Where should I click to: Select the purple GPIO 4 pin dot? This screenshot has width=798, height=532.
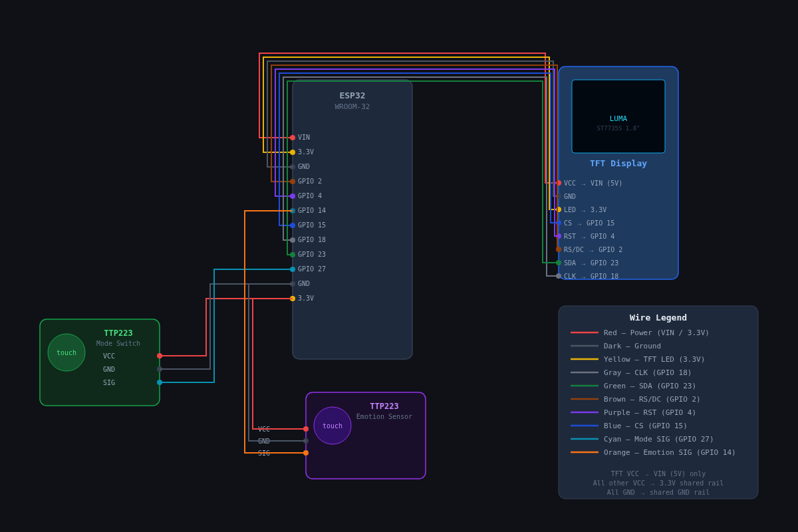[x=293, y=196]
